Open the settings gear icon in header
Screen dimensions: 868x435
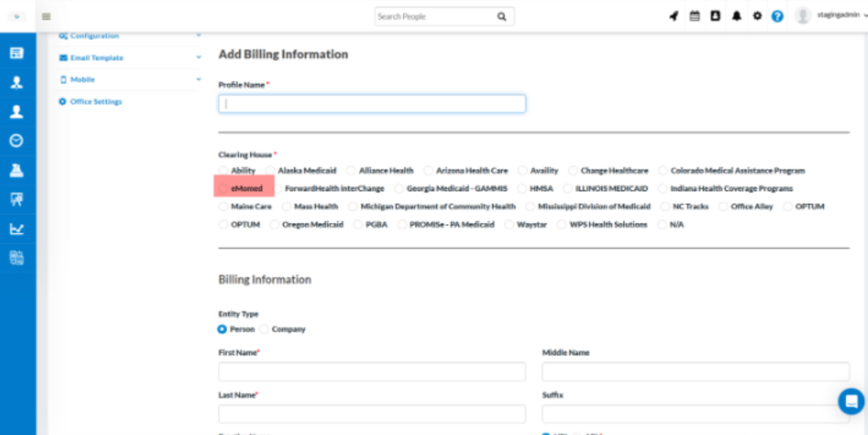pos(757,16)
